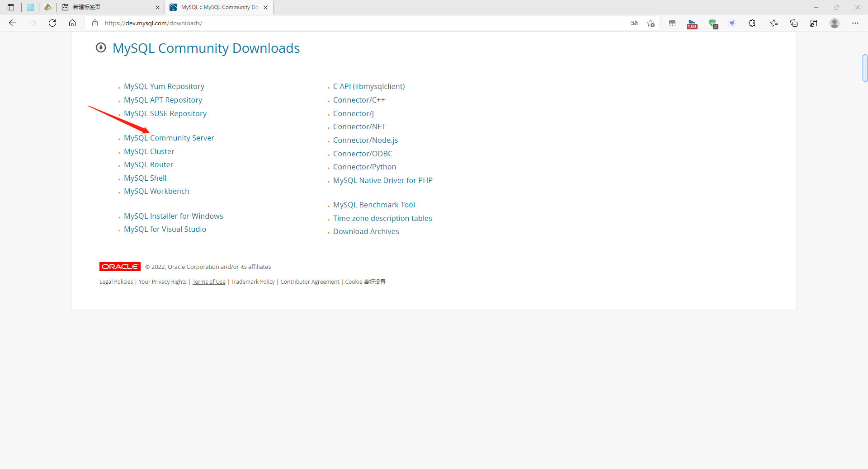Open MySQL Workbench link
The image size is (868, 469).
pos(156,191)
